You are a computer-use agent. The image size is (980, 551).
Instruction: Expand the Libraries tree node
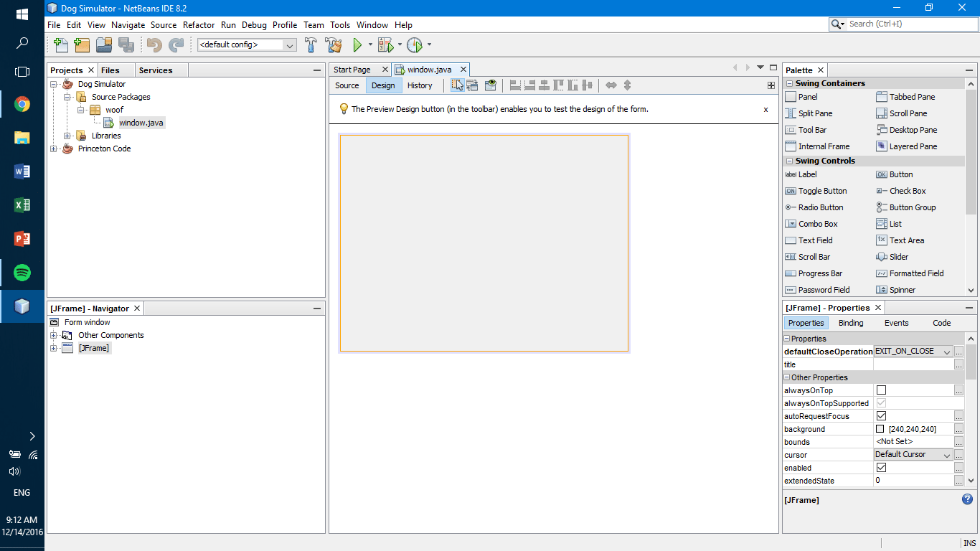pyautogui.click(x=67, y=136)
